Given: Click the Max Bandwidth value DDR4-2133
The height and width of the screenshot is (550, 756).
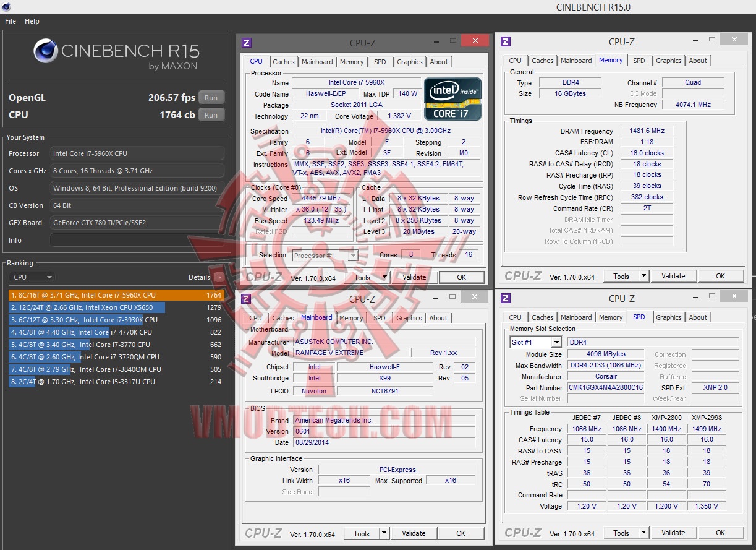Looking at the screenshot, I should (606, 365).
